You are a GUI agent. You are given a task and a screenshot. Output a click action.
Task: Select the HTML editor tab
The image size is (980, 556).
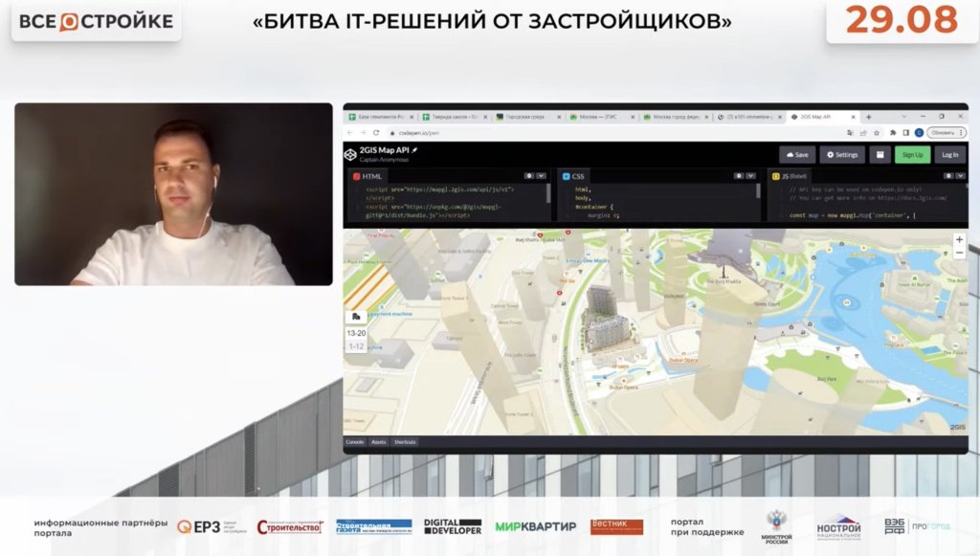[x=367, y=176]
